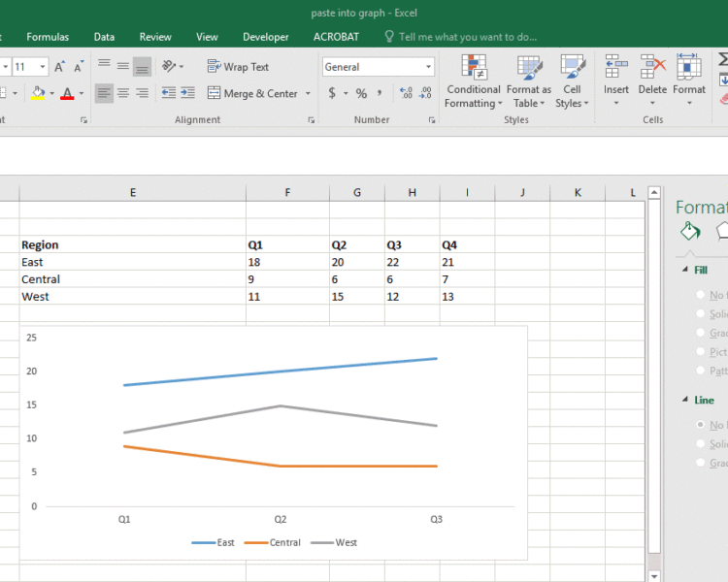Select the first Fill radio option
Image resolution: width=728 pixels, height=582 pixels.
click(x=699, y=295)
